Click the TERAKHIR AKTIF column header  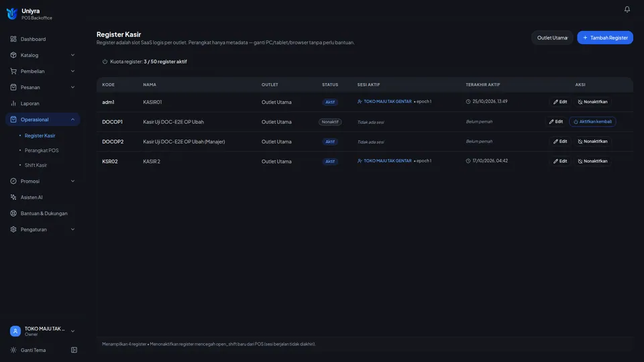pyautogui.click(x=482, y=84)
